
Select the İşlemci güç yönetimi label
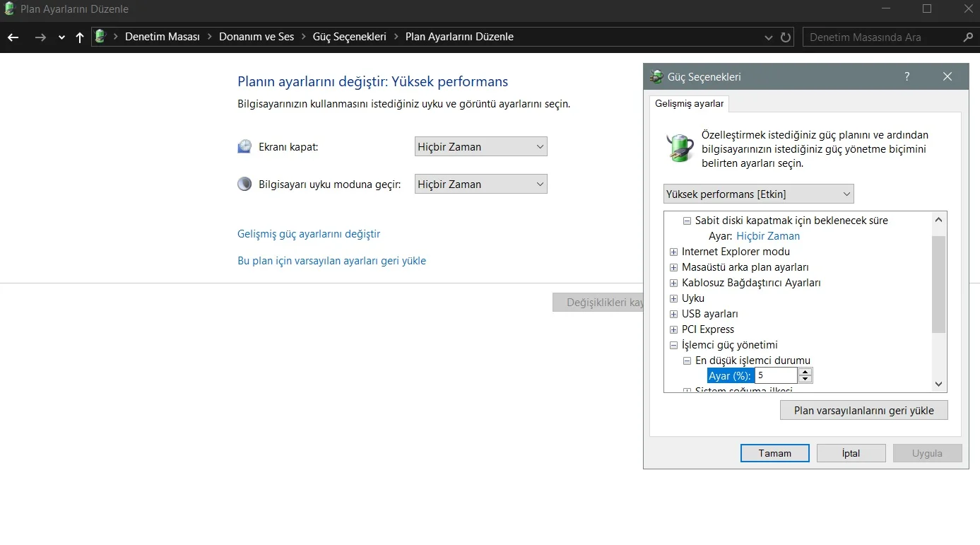(x=730, y=345)
